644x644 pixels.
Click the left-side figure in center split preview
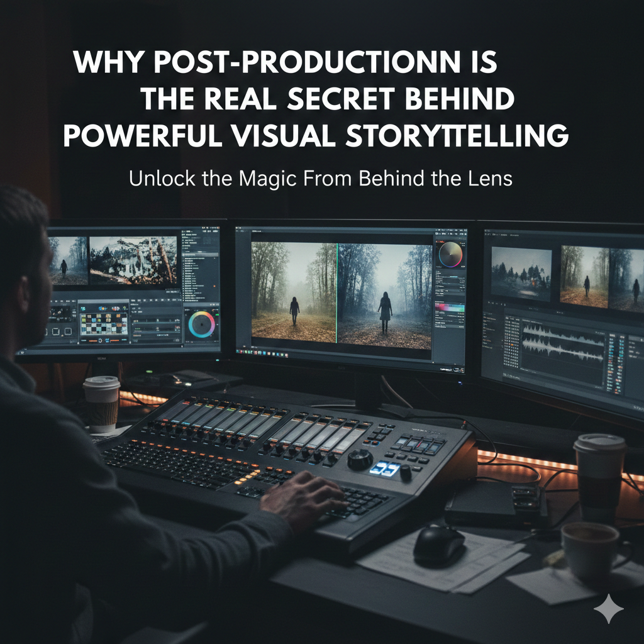point(294,310)
